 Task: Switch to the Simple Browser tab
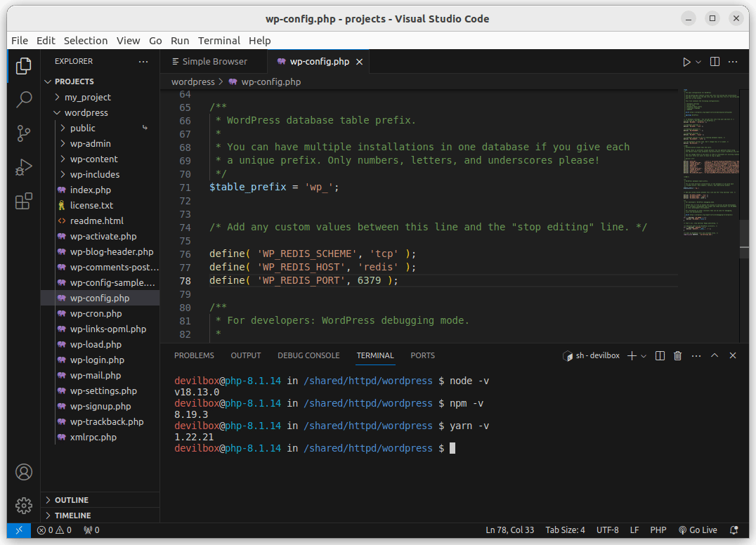tap(214, 62)
